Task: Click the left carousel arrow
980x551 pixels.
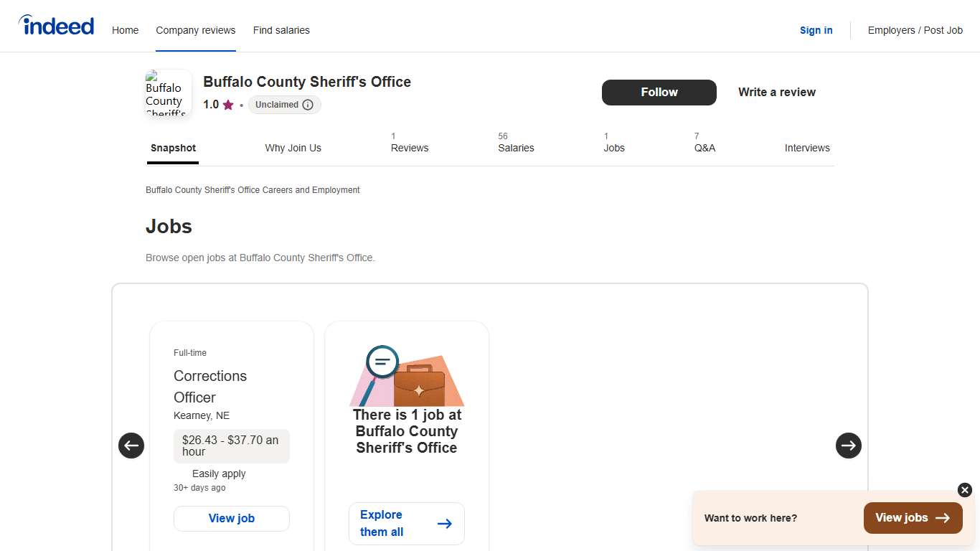Action: point(131,446)
